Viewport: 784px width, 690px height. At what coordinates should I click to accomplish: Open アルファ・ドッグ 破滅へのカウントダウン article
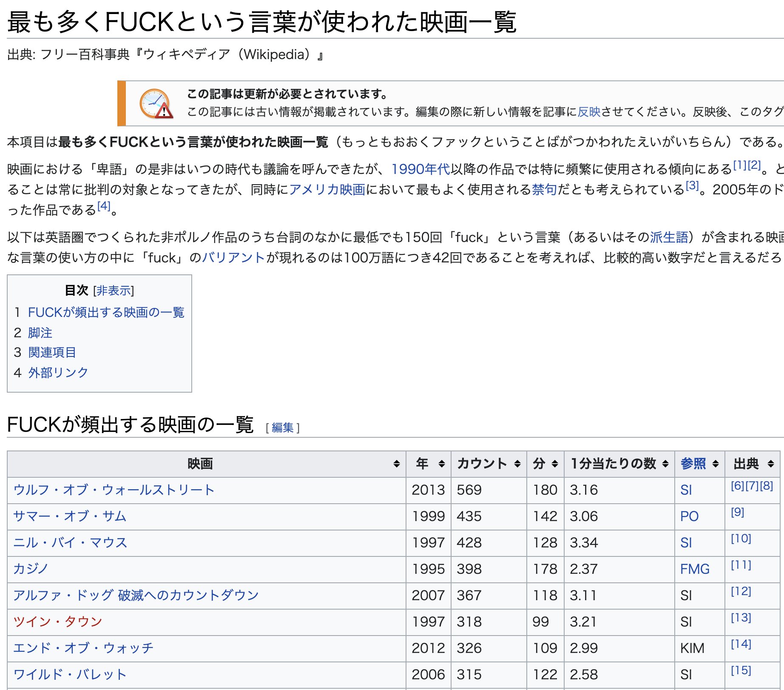tap(136, 596)
